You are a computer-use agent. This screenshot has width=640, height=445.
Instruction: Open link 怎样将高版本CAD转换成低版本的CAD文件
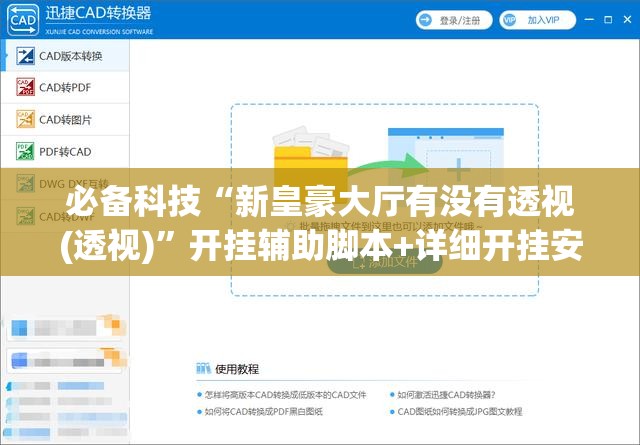tap(285, 395)
